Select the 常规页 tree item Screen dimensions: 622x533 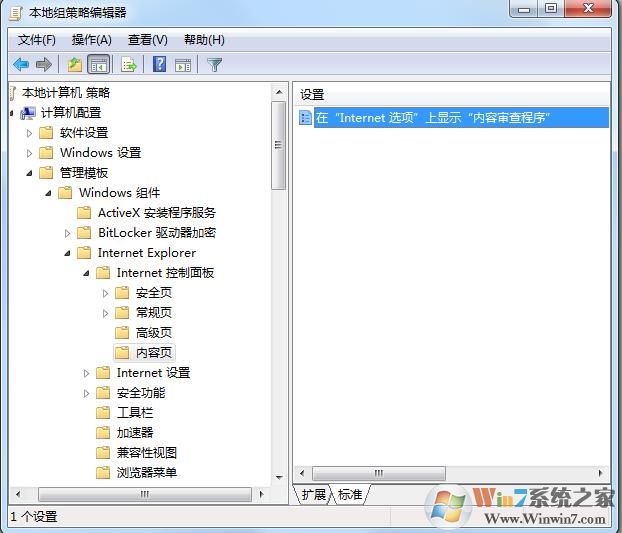pos(154,313)
